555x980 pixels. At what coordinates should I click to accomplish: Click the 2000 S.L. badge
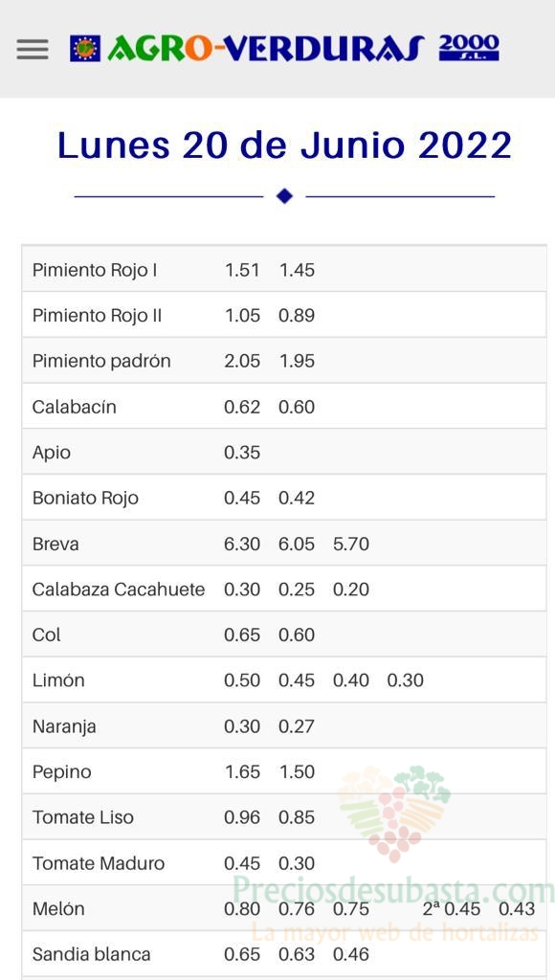[469, 48]
